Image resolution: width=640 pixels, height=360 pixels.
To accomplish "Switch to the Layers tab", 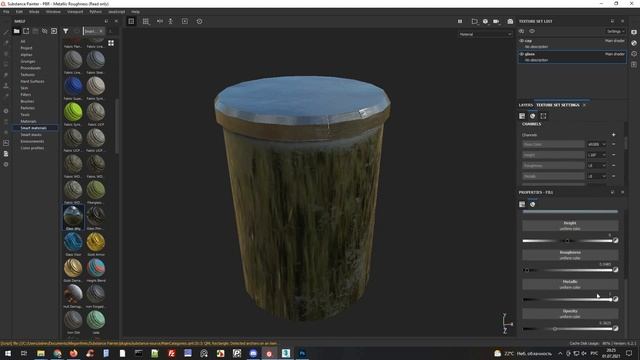I will [526, 105].
